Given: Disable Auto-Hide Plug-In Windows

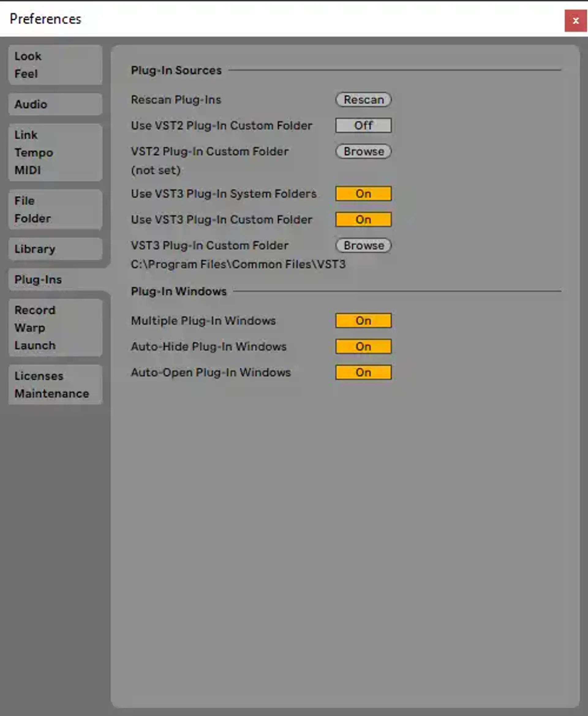Looking at the screenshot, I should click(x=364, y=347).
